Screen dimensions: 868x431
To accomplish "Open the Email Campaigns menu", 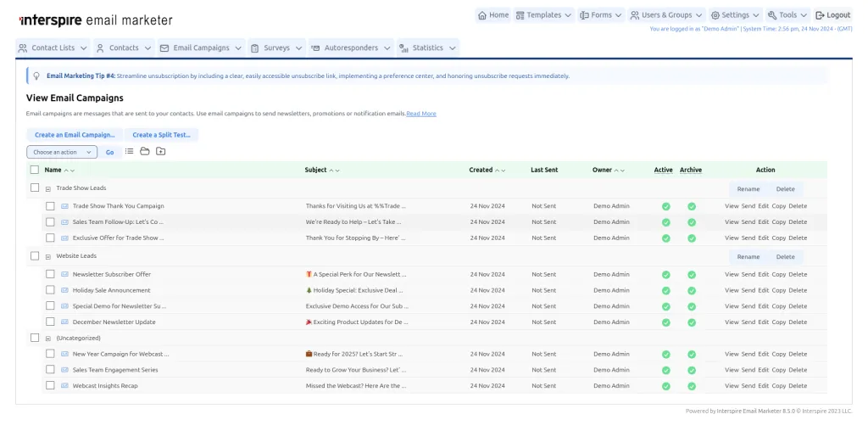I will click(201, 48).
